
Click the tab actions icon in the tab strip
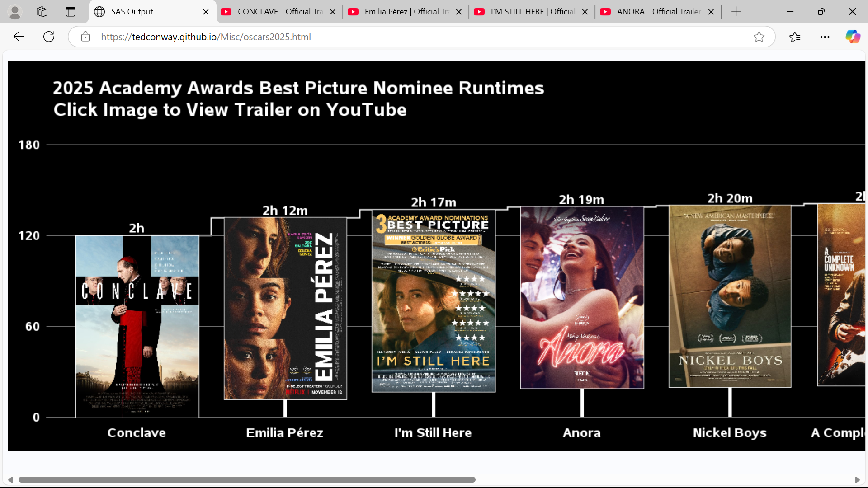(71, 11)
